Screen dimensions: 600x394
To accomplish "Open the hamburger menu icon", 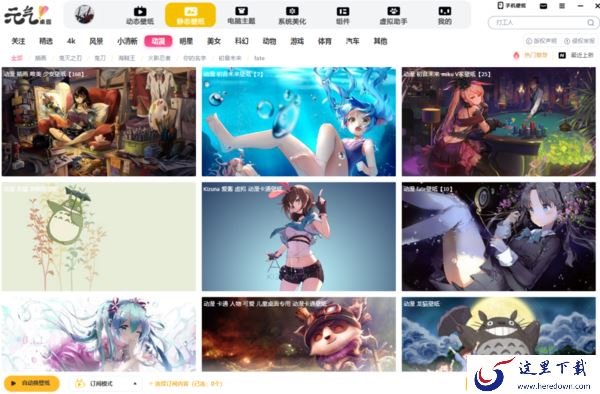I will (562, 6).
